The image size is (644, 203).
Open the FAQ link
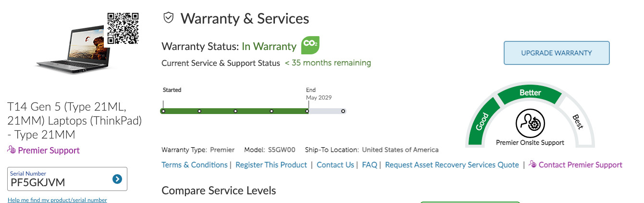pos(370,165)
